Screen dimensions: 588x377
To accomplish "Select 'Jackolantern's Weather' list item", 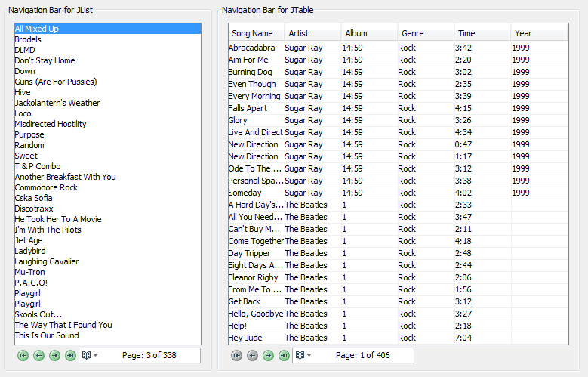I will [x=108, y=103].
